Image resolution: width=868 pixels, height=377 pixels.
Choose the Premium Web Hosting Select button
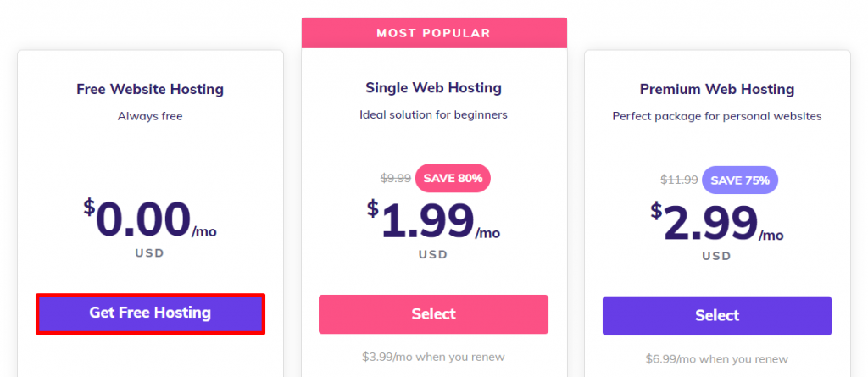tap(717, 316)
